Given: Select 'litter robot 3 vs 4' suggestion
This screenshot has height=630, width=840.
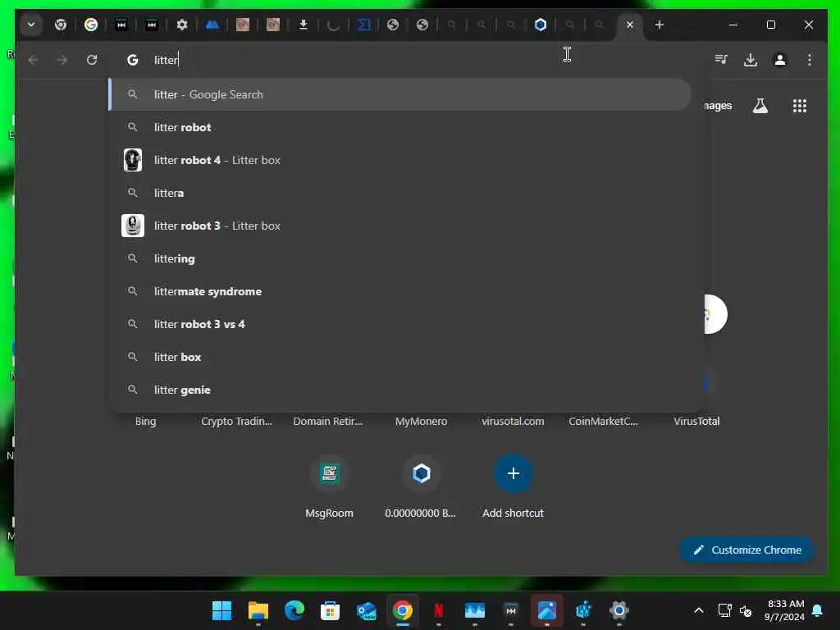Looking at the screenshot, I should pyautogui.click(x=399, y=324).
